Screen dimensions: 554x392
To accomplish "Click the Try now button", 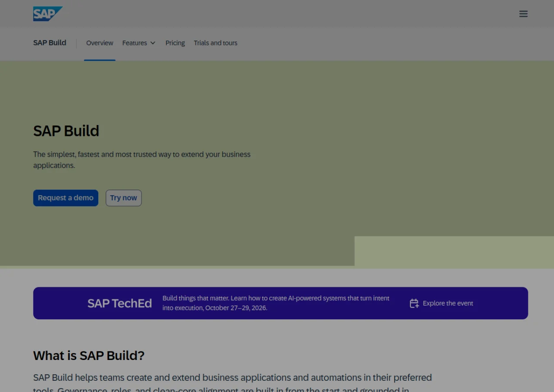I will (x=123, y=198).
